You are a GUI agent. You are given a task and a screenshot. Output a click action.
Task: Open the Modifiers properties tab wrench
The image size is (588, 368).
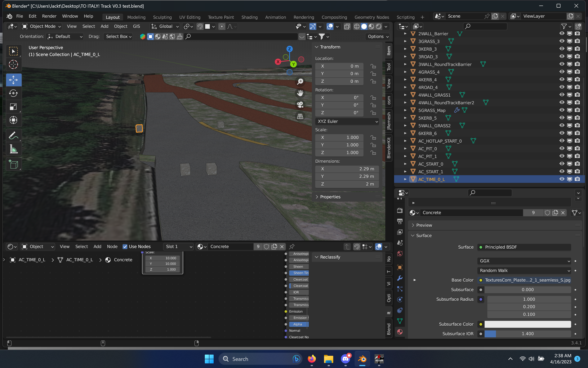(x=400, y=278)
